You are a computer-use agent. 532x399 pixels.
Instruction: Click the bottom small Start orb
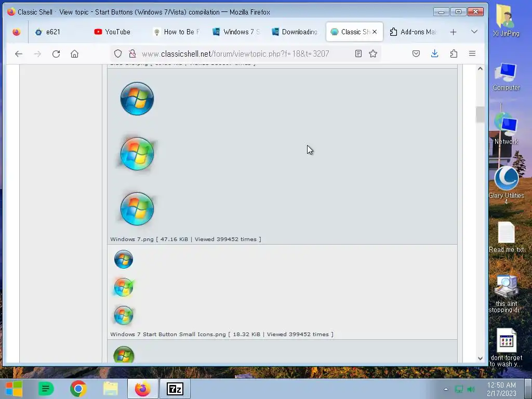coord(124,315)
